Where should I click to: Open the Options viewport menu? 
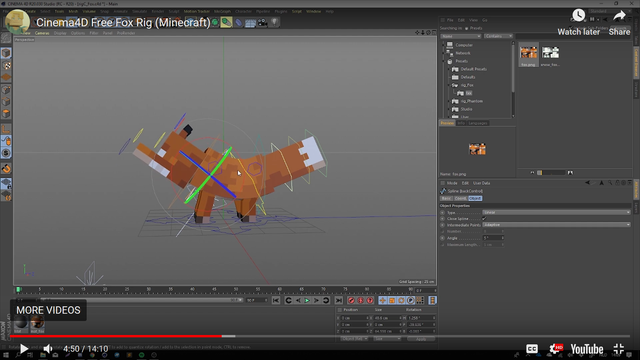point(78,33)
